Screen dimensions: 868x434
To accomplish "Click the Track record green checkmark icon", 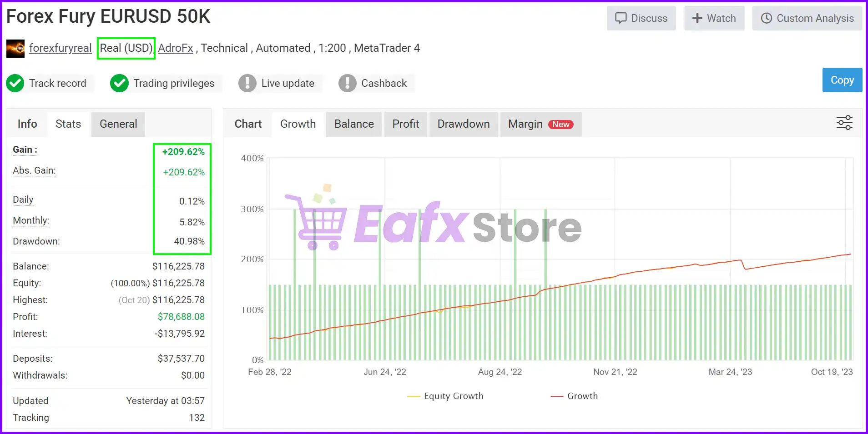I will point(15,83).
